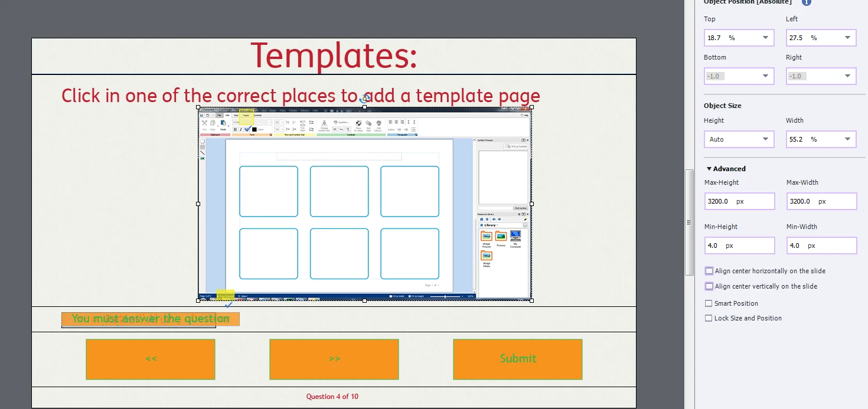This screenshot has width=868, height=409.
Task: Tick Align center vertically on the slide
Action: [x=709, y=286]
